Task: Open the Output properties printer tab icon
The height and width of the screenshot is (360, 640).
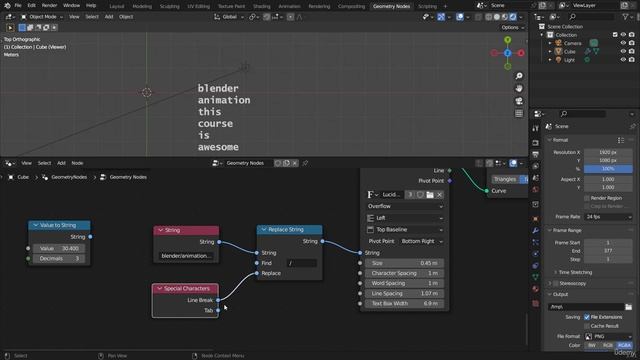Action: pos(536,154)
